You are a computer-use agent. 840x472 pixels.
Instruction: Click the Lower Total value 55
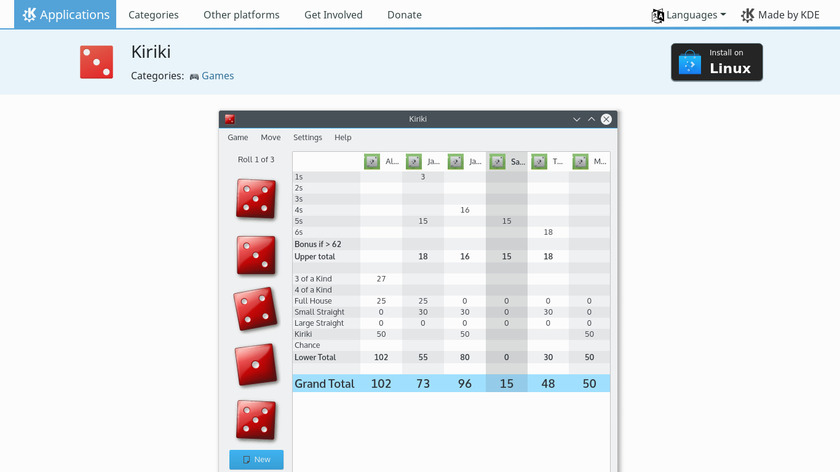423,357
